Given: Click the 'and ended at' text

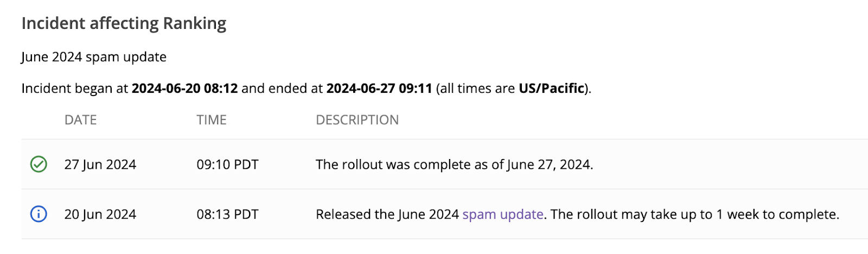Looking at the screenshot, I should 282,88.
